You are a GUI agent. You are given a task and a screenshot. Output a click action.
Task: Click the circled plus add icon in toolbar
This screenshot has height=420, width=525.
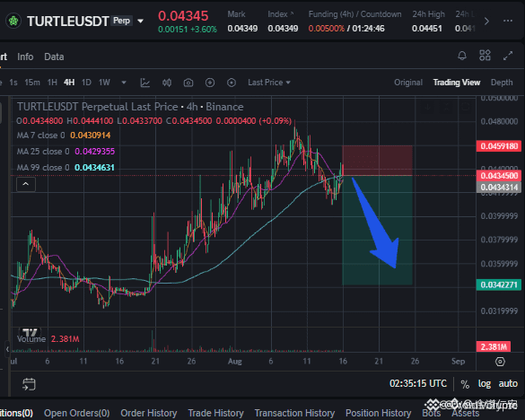(x=210, y=83)
